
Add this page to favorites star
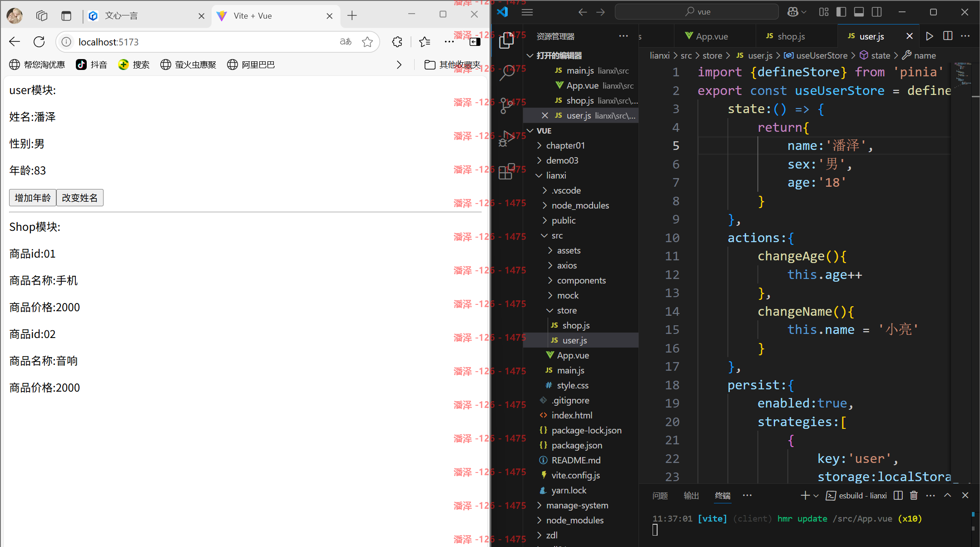click(x=367, y=42)
